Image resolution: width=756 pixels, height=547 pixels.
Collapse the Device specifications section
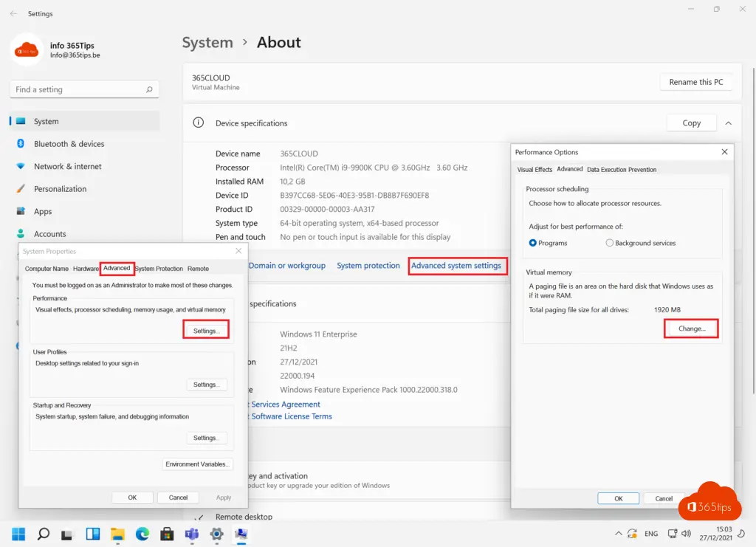[x=729, y=123]
